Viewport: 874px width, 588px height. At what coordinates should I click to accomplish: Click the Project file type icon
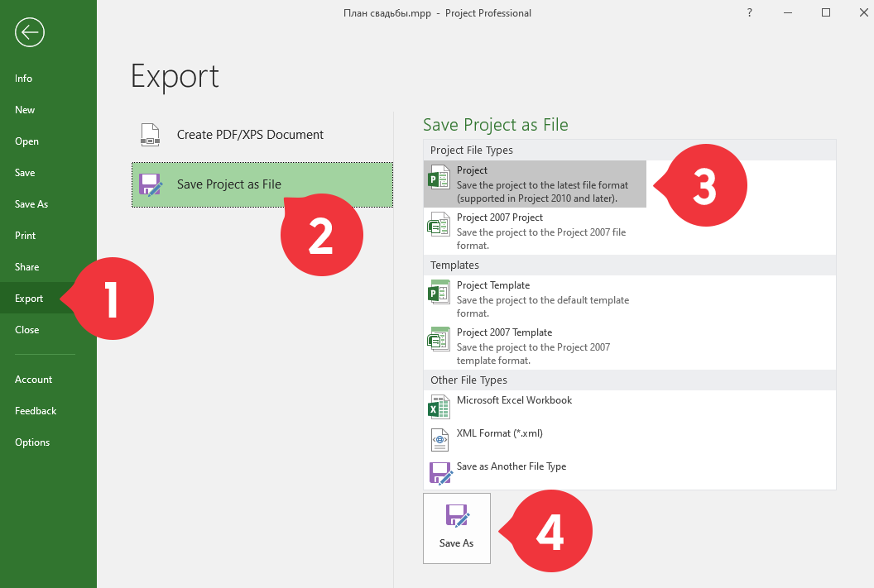point(439,178)
